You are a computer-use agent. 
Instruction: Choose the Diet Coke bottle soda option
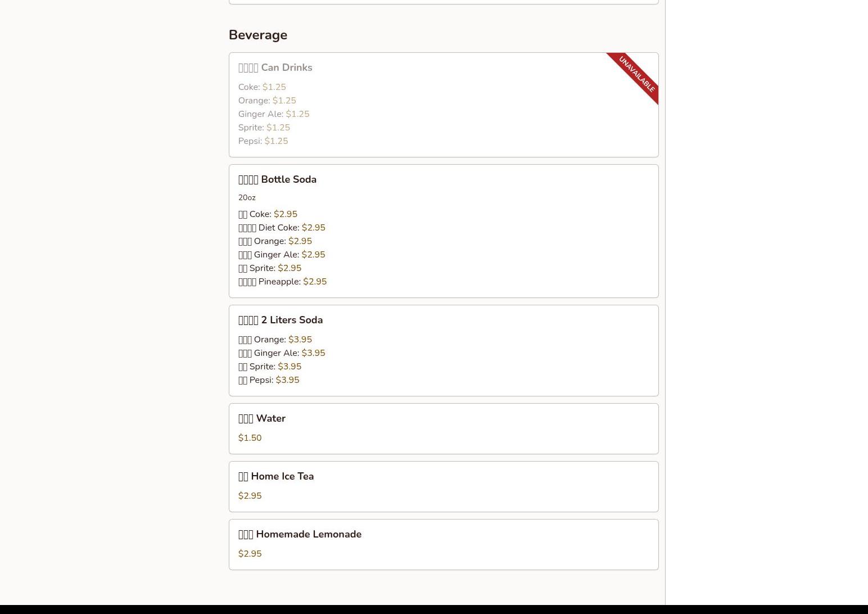pos(281,228)
